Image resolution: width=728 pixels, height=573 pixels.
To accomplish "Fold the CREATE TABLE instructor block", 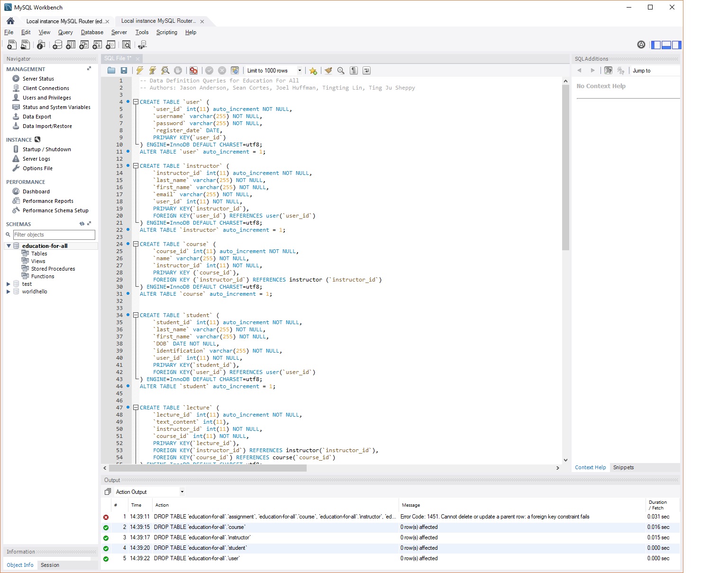I will point(136,166).
